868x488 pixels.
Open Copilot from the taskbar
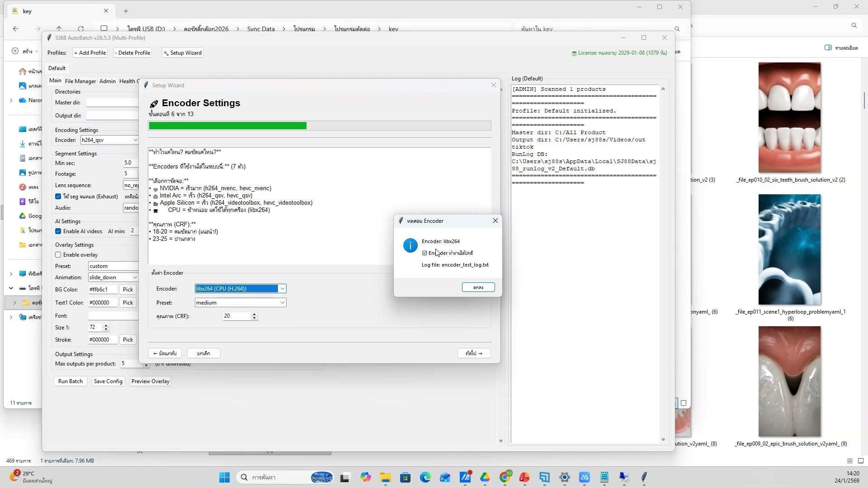point(365,477)
